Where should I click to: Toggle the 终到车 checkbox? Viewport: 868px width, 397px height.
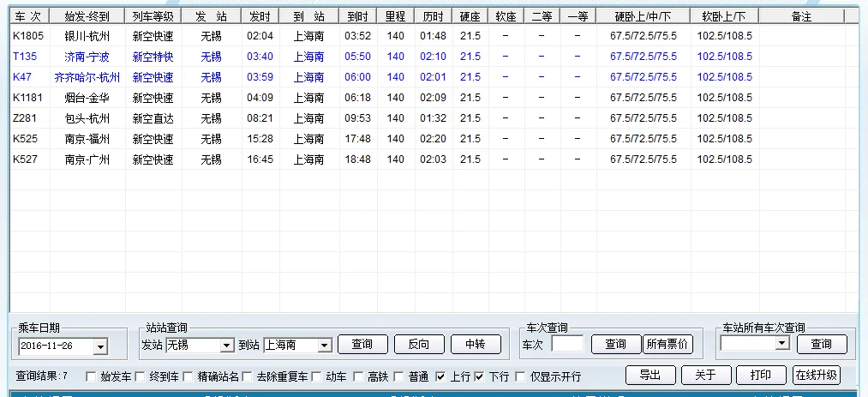(x=140, y=377)
